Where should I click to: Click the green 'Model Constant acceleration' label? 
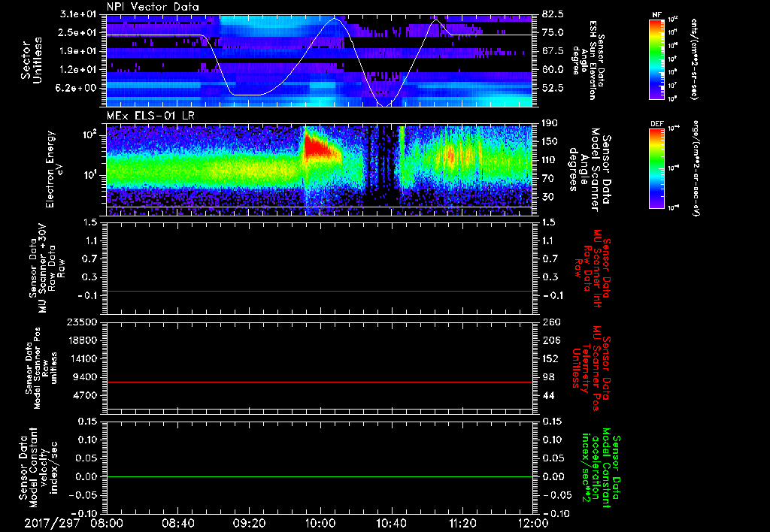click(602, 469)
